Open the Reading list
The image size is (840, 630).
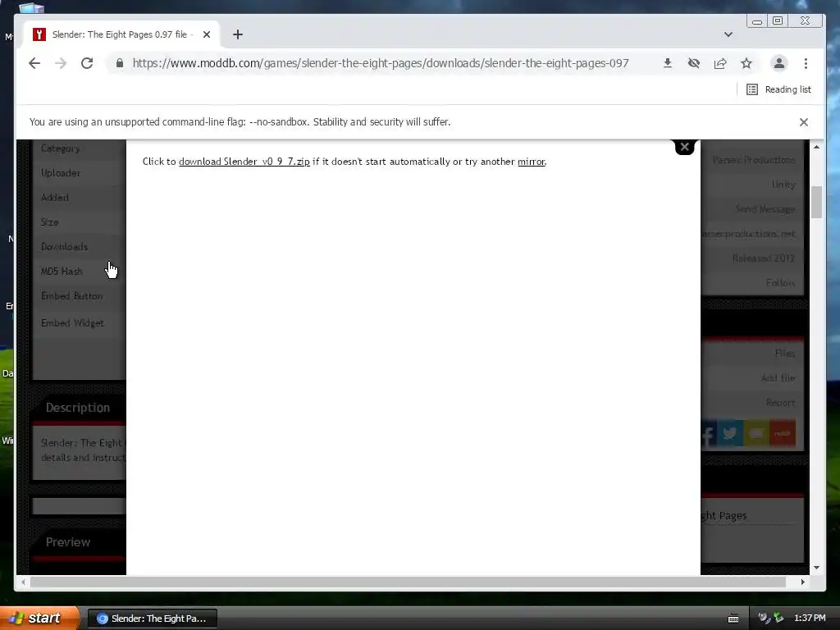point(779,89)
